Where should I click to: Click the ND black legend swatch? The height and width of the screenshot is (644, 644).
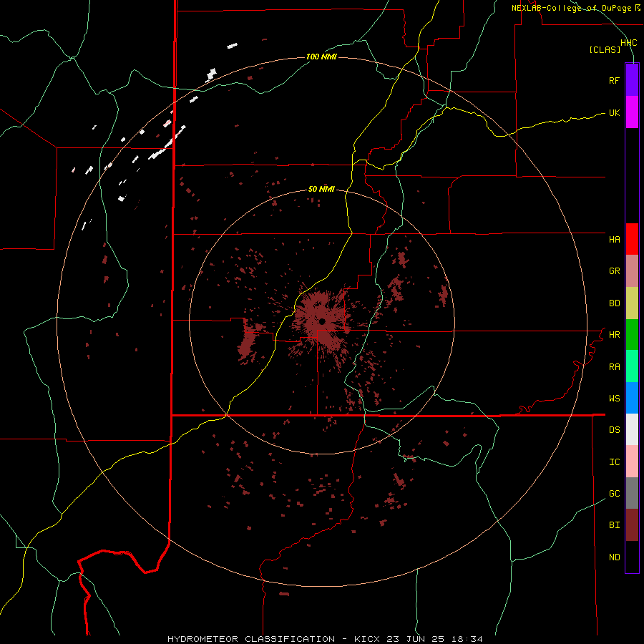(x=632, y=557)
